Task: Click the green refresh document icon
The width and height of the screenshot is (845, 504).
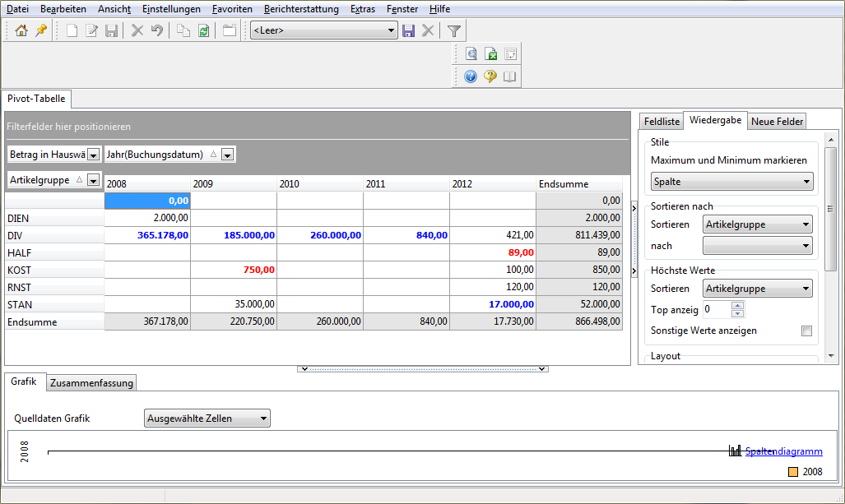Action: click(203, 30)
